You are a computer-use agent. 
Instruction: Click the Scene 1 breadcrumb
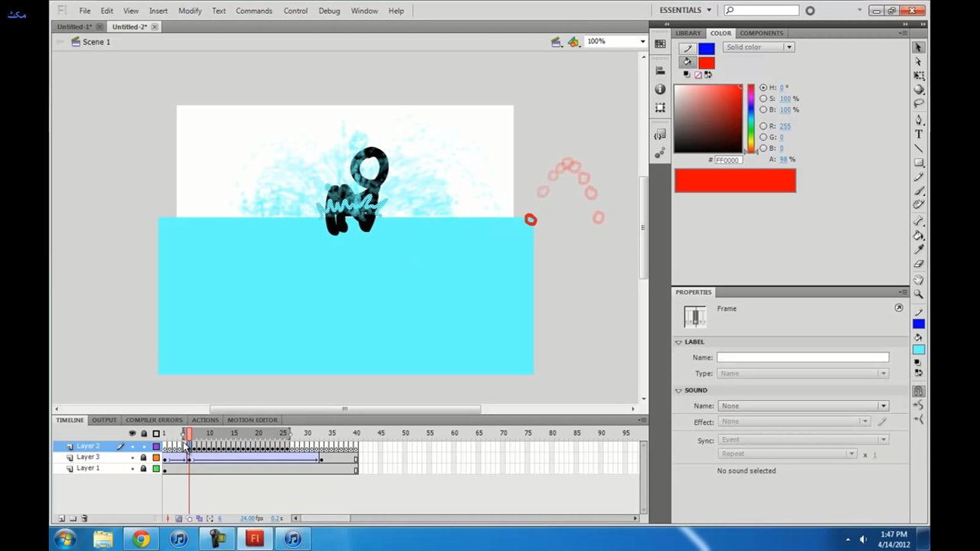pyautogui.click(x=96, y=42)
